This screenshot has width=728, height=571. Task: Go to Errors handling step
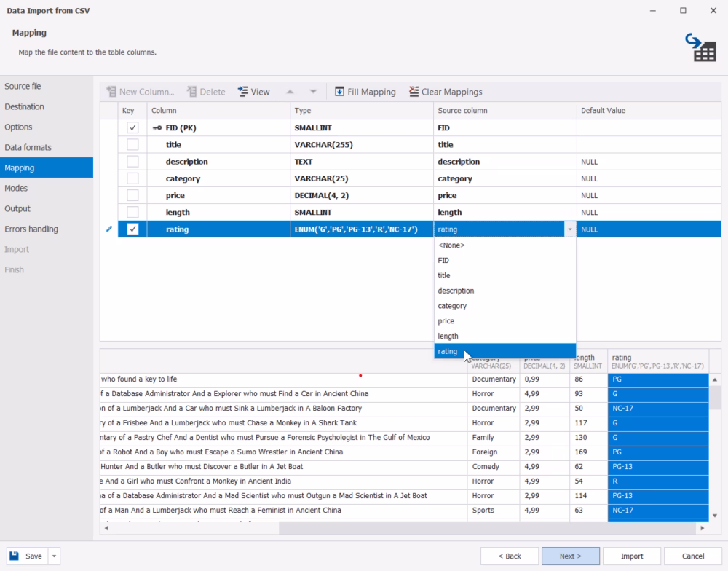click(x=47, y=229)
